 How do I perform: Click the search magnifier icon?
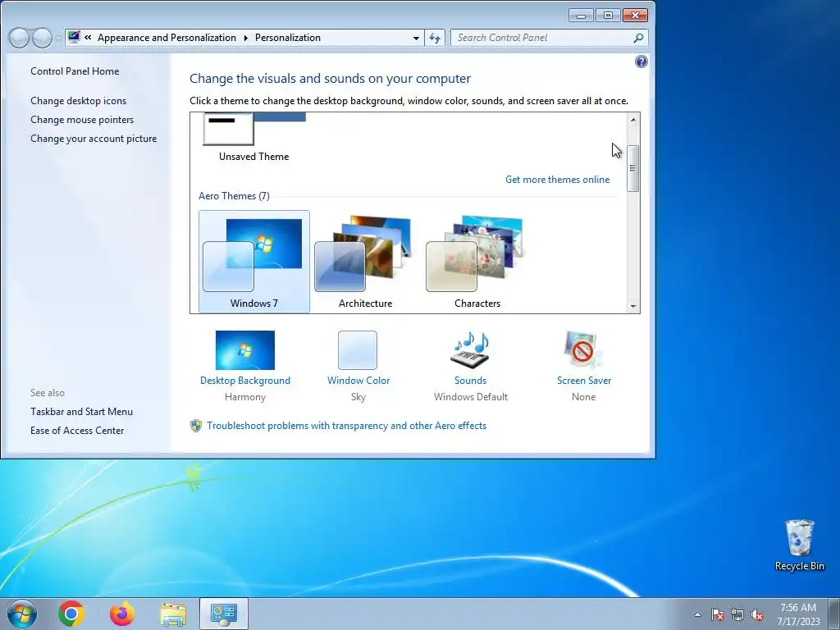pos(638,38)
